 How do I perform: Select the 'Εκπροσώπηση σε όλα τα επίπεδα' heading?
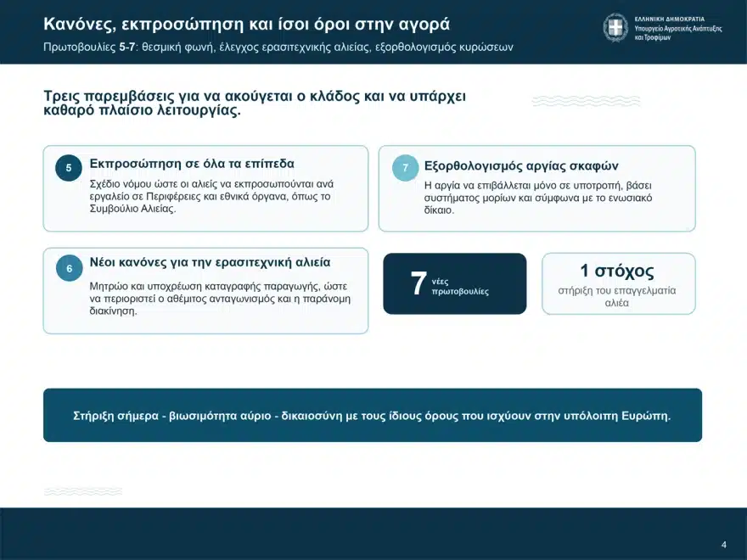click(192, 164)
